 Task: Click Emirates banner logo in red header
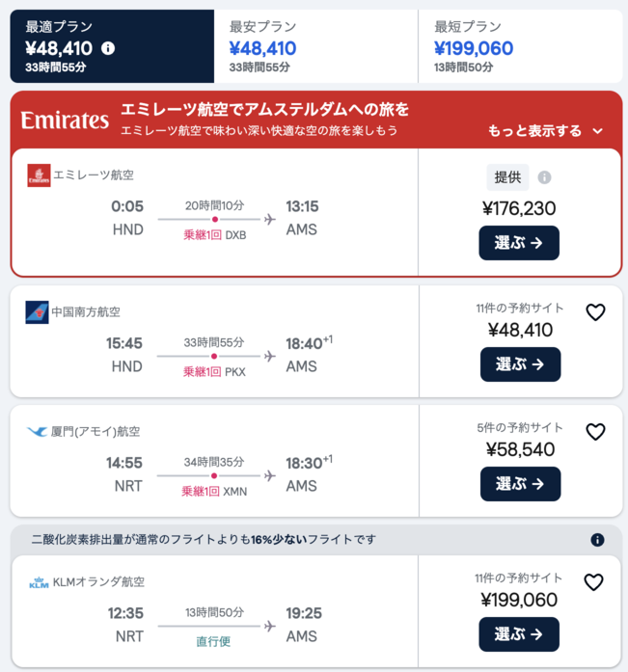(x=65, y=121)
